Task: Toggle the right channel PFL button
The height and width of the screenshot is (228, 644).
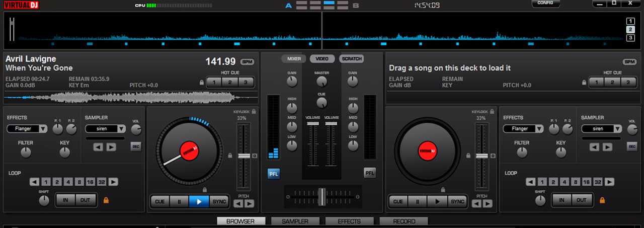Action: [370, 173]
